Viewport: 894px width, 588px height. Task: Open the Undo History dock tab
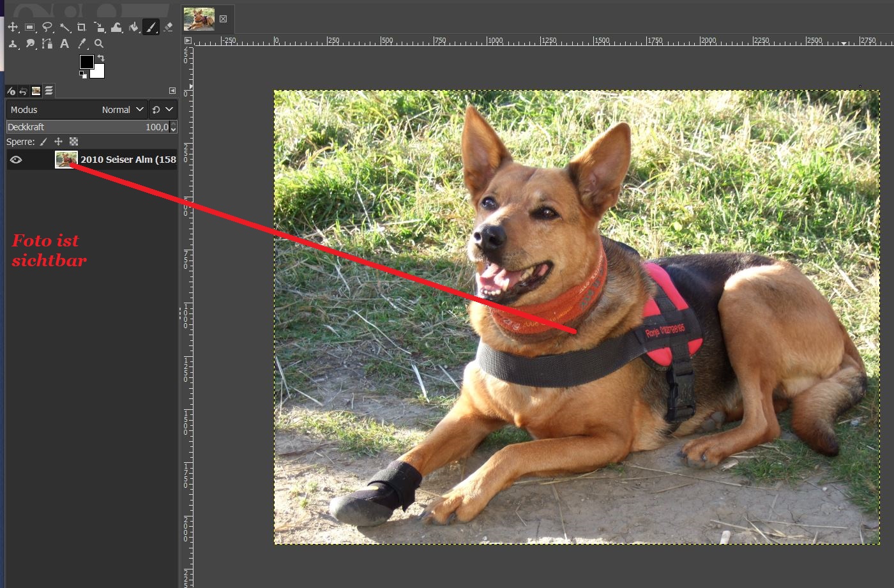(x=23, y=91)
